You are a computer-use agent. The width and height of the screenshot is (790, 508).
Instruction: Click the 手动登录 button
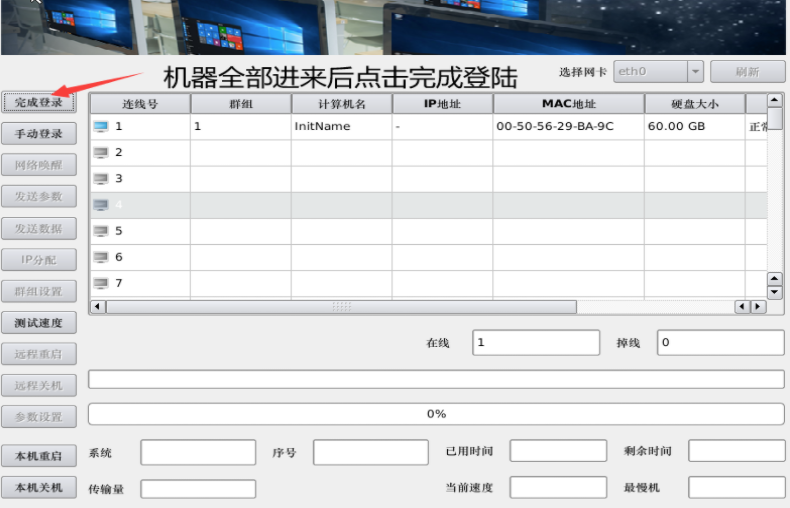click(39, 134)
